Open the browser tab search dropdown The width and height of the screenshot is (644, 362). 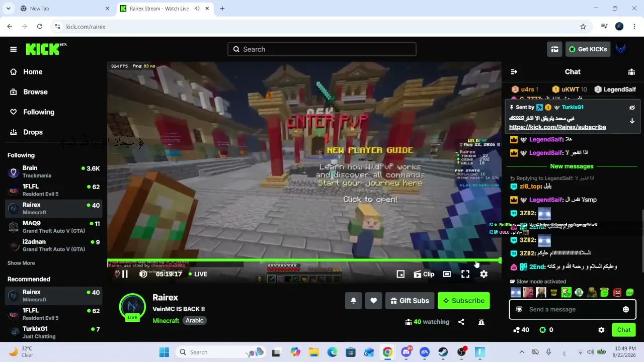[x=8, y=9]
